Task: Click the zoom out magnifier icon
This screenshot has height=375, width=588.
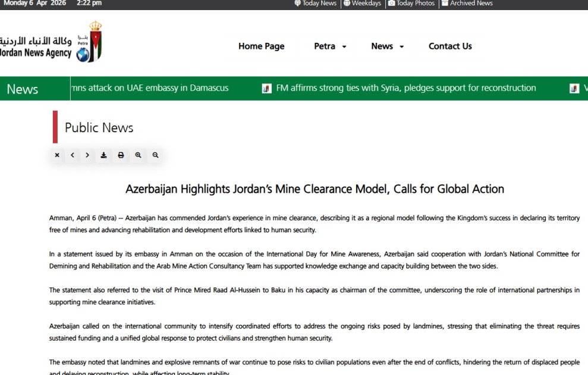Action: (x=155, y=155)
